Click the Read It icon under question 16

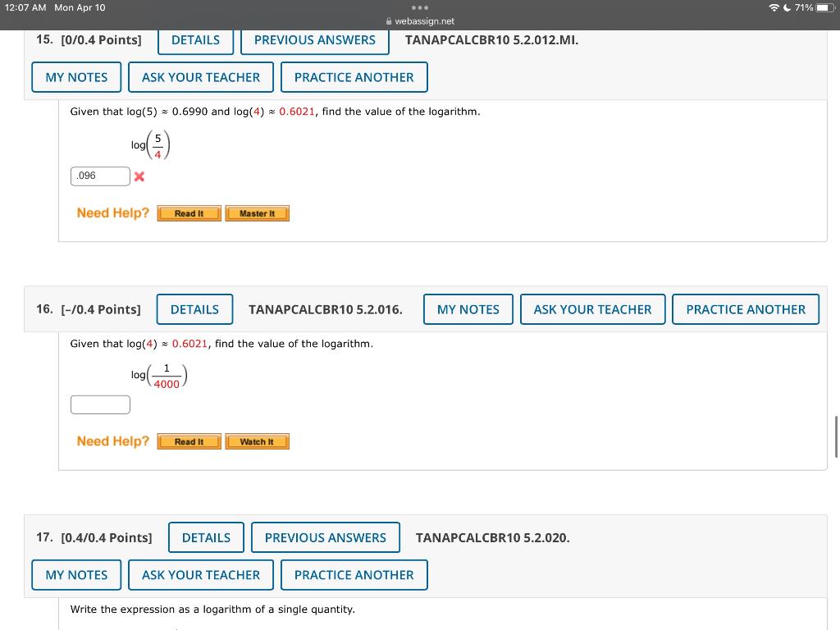point(189,441)
